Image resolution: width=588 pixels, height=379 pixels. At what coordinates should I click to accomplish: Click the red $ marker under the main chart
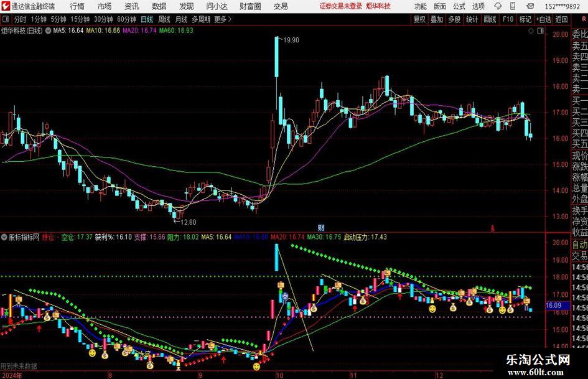493,228
